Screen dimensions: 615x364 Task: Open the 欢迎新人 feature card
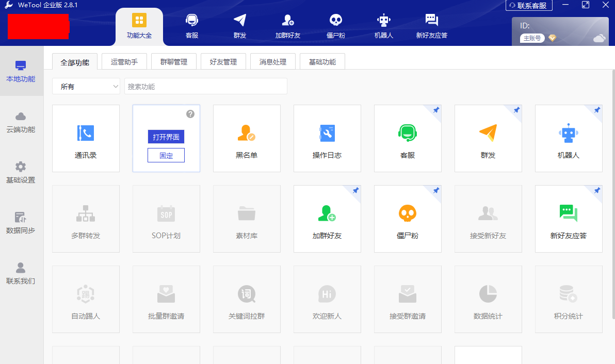pyautogui.click(x=327, y=300)
